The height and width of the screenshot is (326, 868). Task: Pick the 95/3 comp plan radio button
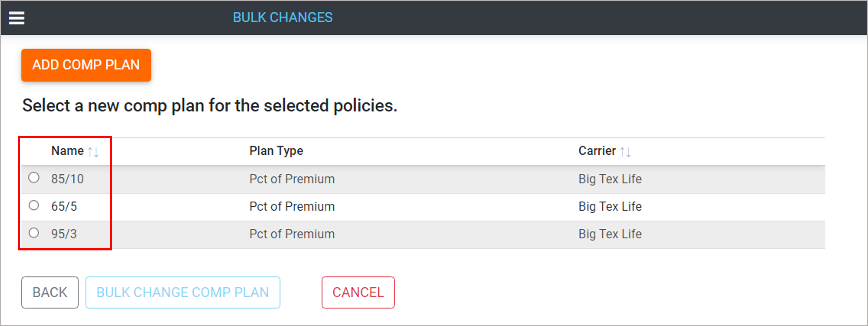point(34,233)
